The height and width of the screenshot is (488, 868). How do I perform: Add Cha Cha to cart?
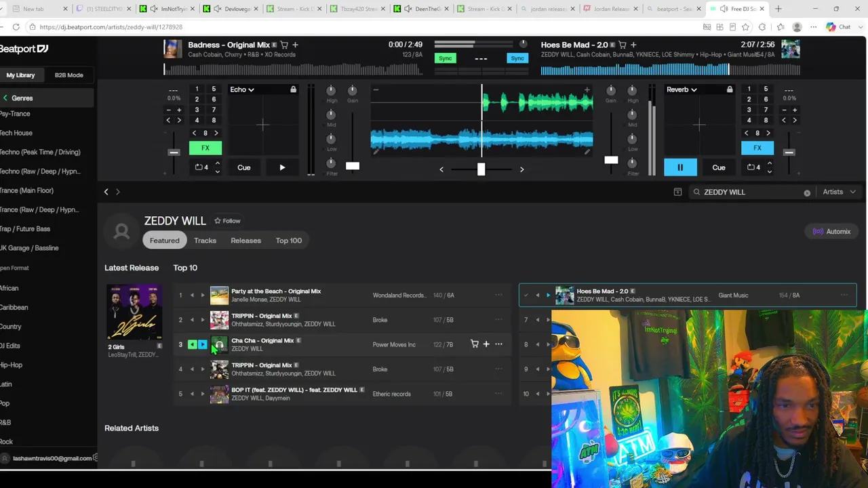(475, 344)
